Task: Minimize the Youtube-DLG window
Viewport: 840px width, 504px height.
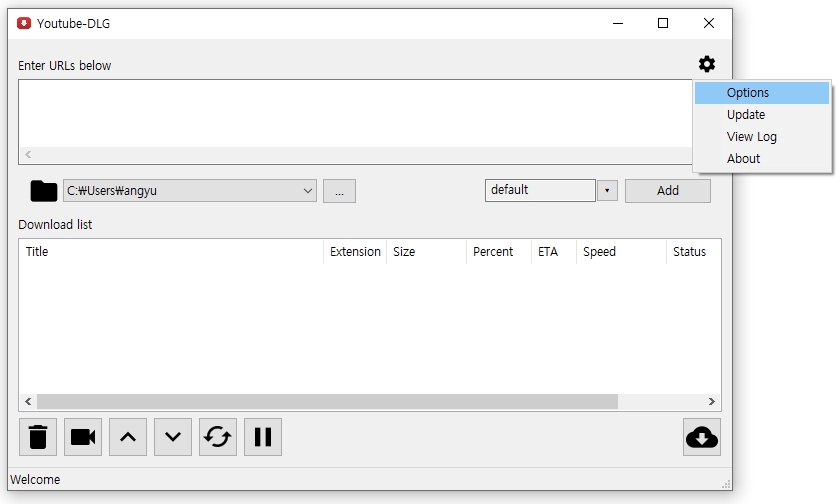Action: pyautogui.click(x=618, y=23)
